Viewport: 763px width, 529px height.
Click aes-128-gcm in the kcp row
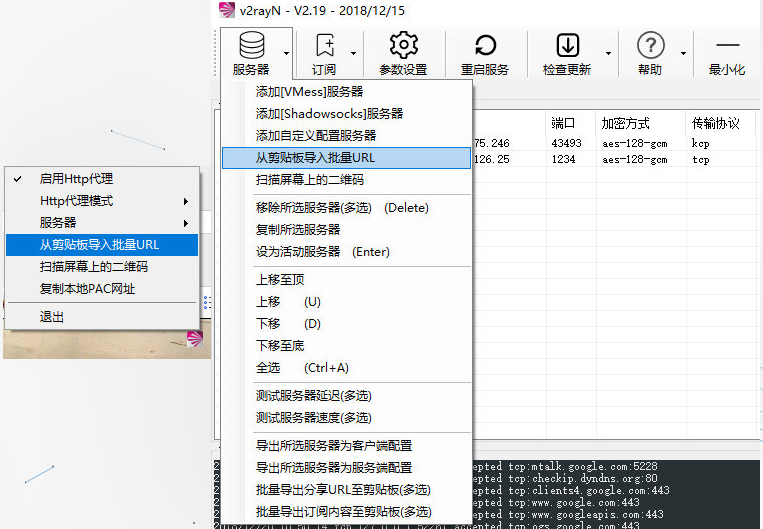tap(635, 144)
